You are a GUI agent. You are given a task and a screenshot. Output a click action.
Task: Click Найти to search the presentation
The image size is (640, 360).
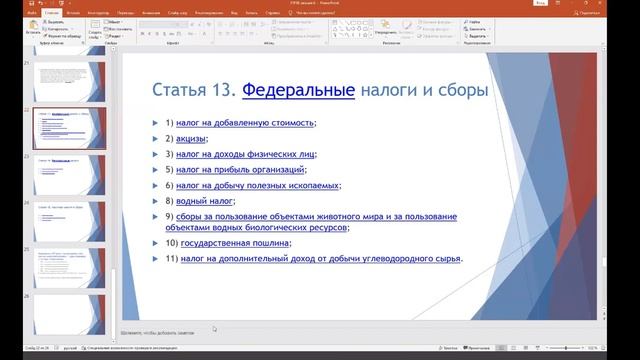[x=472, y=22]
